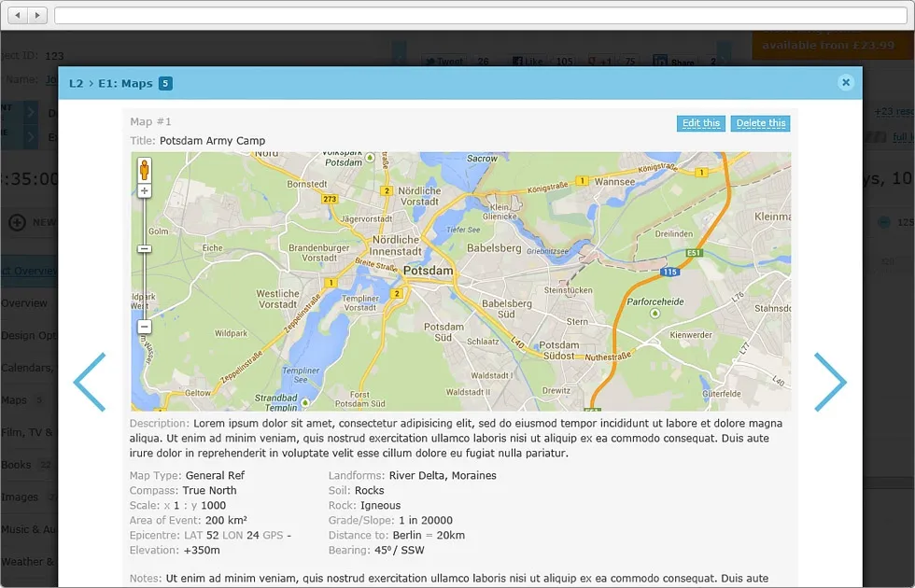Image resolution: width=915 pixels, height=588 pixels.
Task: Click Volkspark Potsdam marker icon
Action: coord(370,158)
